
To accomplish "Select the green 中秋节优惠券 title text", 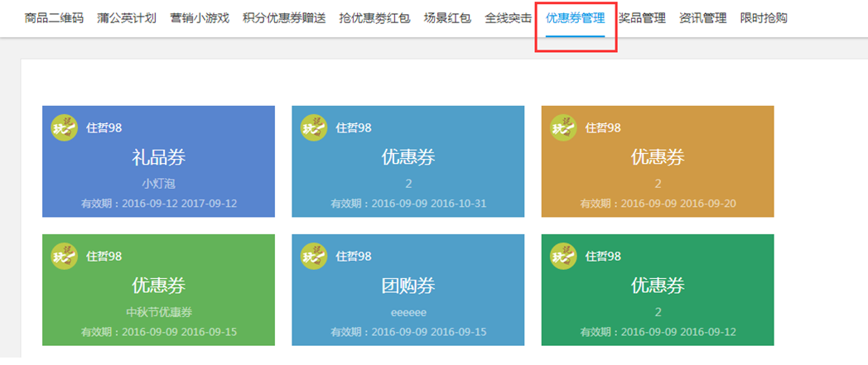I will [x=158, y=312].
